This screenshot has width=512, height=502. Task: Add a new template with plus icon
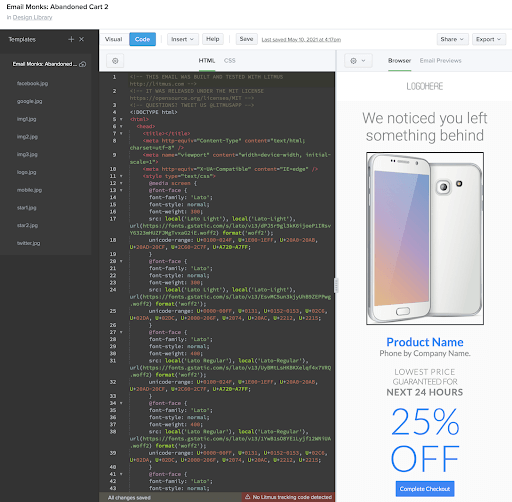[x=71, y=39]
